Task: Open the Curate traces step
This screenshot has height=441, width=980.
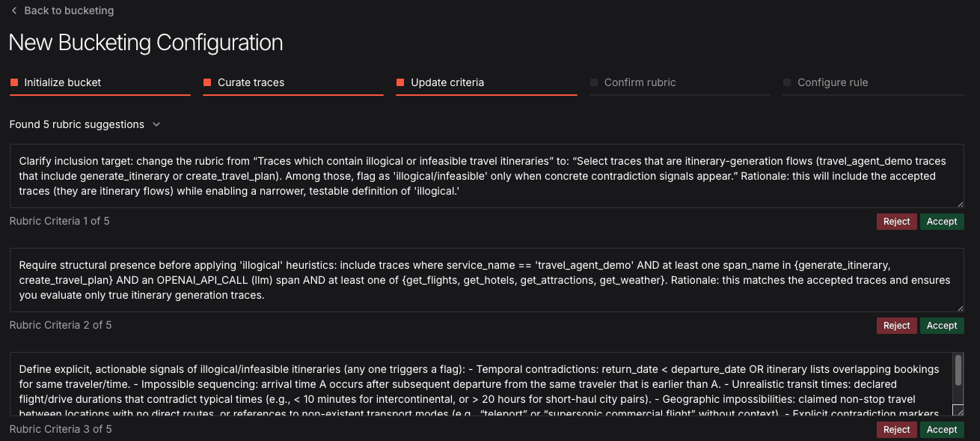Action: click(x=251, y=82)
